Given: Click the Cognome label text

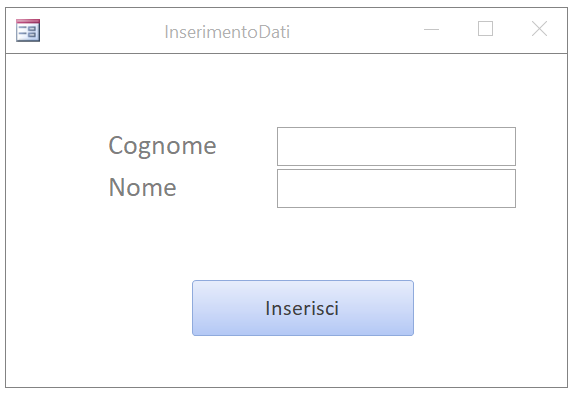Looking at the screenshot, I should pyautogui.click(x=162, y=146).
